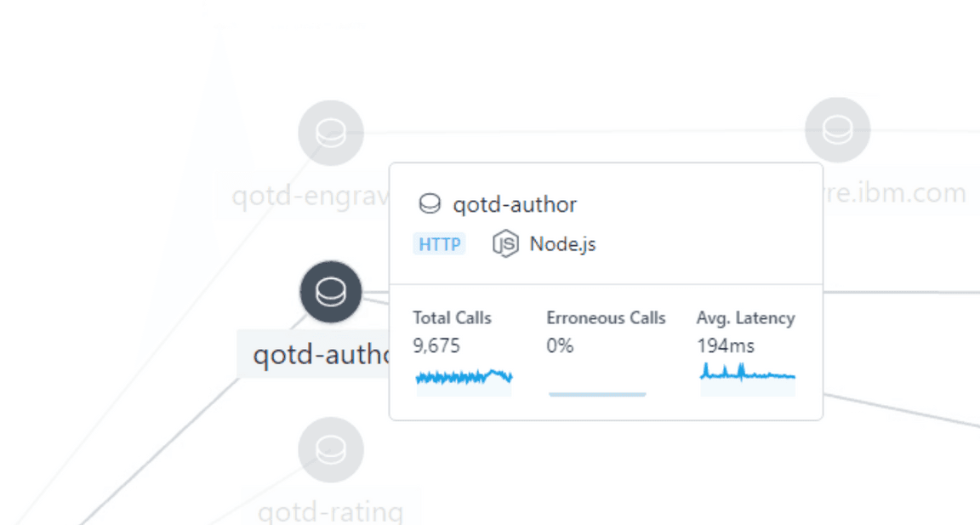Click the Erroneous Calls heading
The image size is (980, 525).
(x=606, y=318)
